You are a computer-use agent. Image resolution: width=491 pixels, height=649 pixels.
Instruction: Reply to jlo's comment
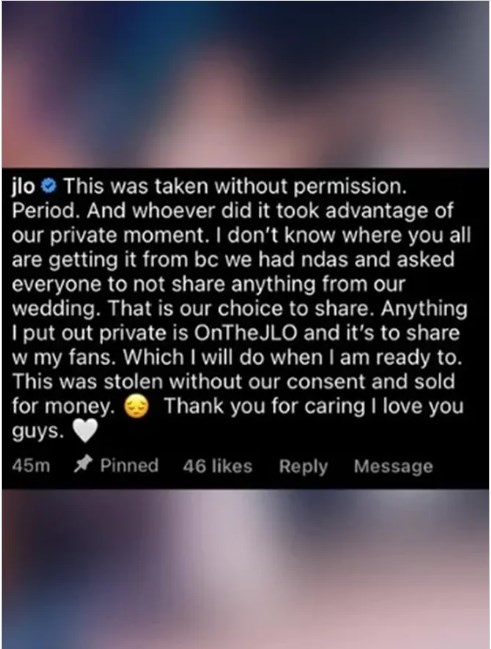coord(303,467)
